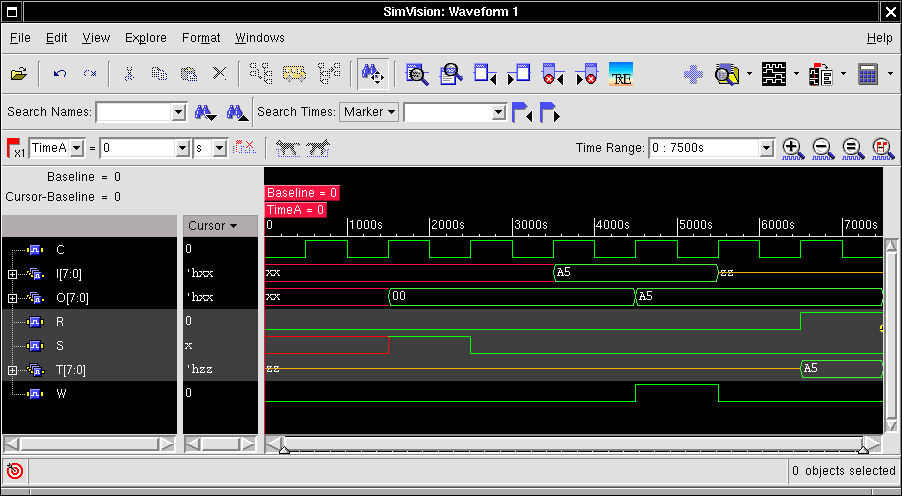Click the Baseline = 0 red marker label
The image size is (902, 496).
302,193
